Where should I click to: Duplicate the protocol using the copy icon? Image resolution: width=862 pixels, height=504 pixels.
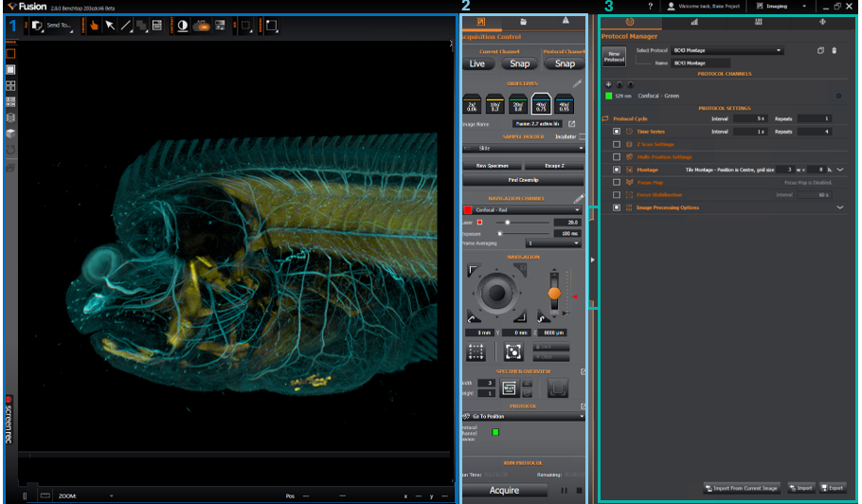[820, 50]
